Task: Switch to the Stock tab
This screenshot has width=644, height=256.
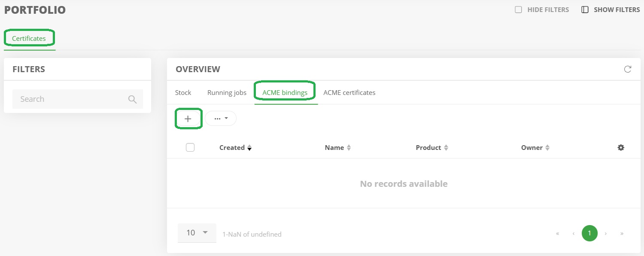Action: click(x=183, y=92)
